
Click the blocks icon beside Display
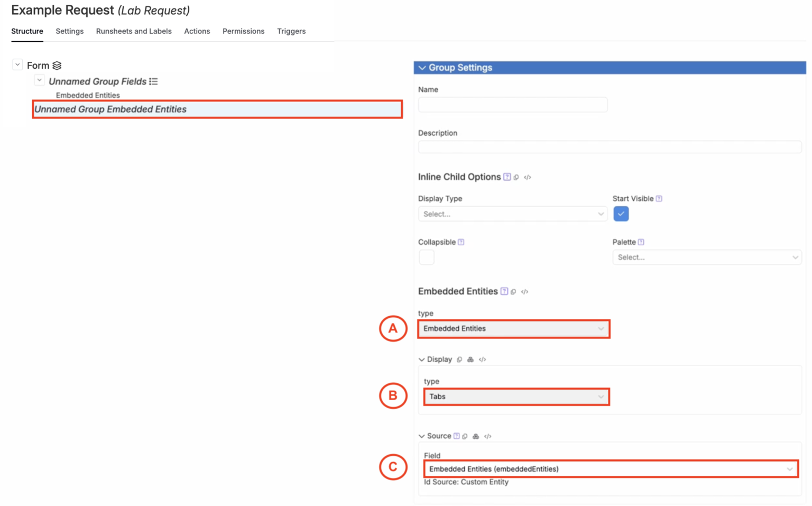click(470, 360)
